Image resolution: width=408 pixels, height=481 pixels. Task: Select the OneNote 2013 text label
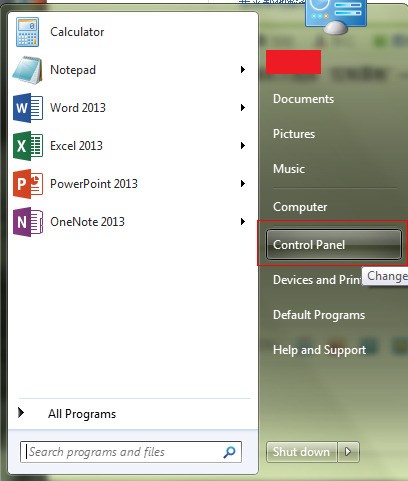(87, 222)
